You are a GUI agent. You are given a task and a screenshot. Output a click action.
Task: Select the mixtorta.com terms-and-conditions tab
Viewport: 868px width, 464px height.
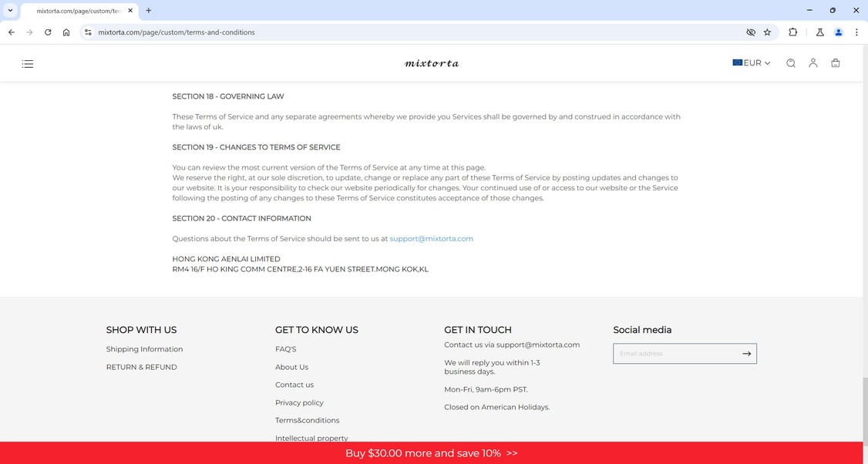coord(79,11)
